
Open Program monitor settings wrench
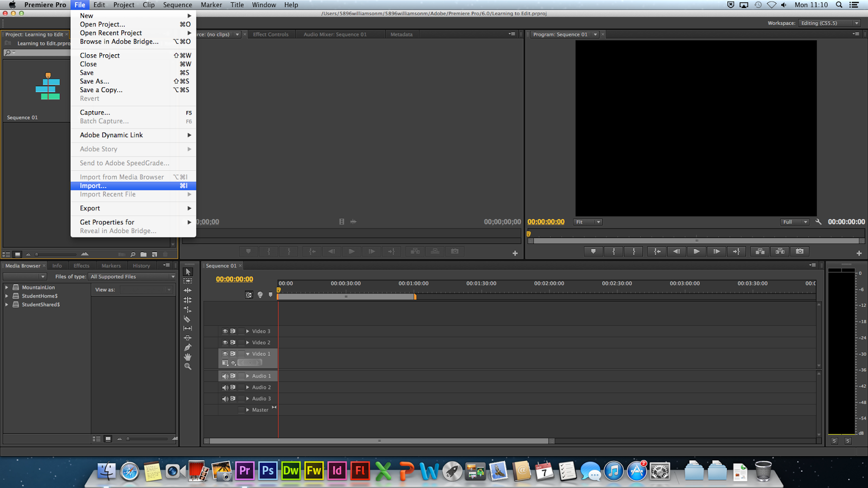[819, 222]
